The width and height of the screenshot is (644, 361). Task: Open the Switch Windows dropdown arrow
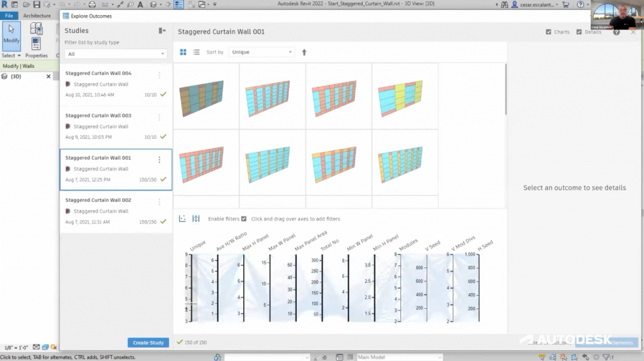[208, 4]
